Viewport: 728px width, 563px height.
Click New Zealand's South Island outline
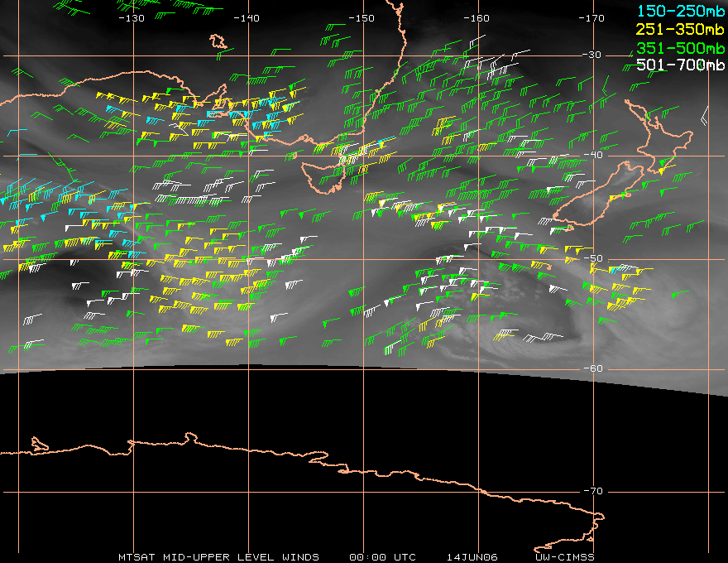[596, 199]
